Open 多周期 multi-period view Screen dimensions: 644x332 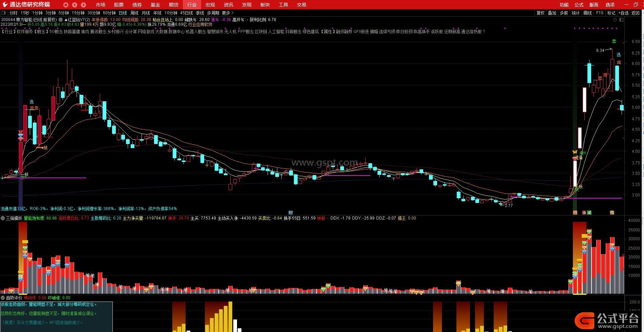tap(213, 13)
